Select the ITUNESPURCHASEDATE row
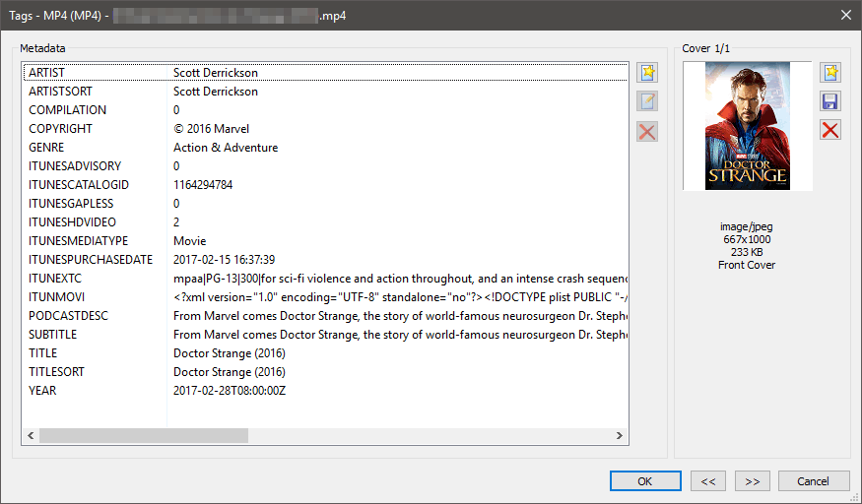Image resolution: width=862 pixels, height=504 pixels. click(325, 259)
